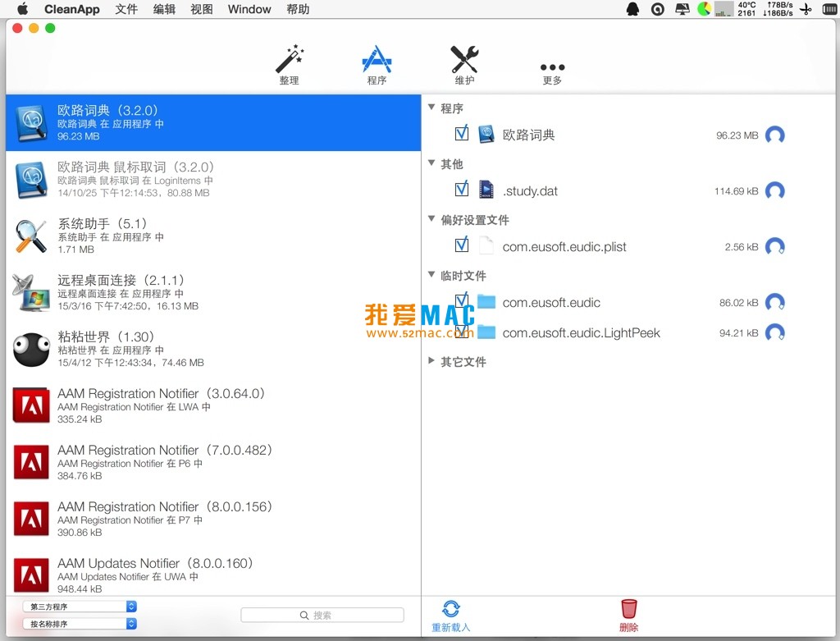The height and width of the screenshot is (641, 840).
Task: Collapse the 程序 section
Action: click(431, 108)
